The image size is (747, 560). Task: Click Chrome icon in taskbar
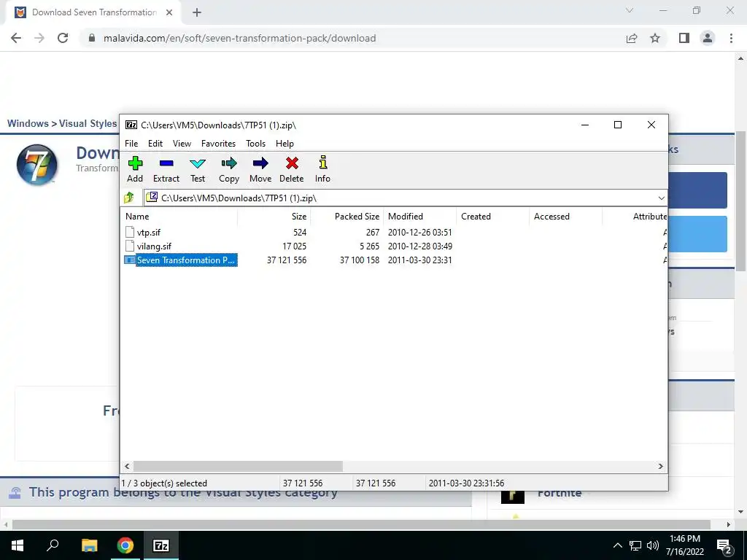(125, 545)
